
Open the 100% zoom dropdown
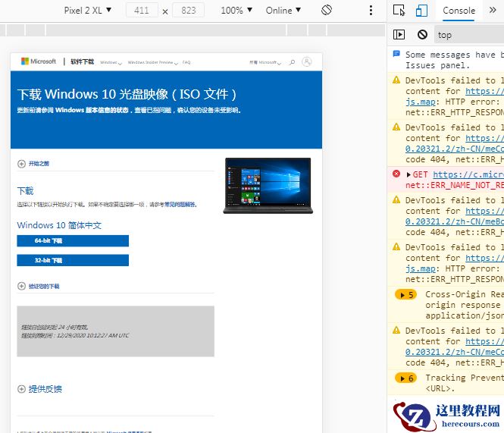[x=236, y=11]
